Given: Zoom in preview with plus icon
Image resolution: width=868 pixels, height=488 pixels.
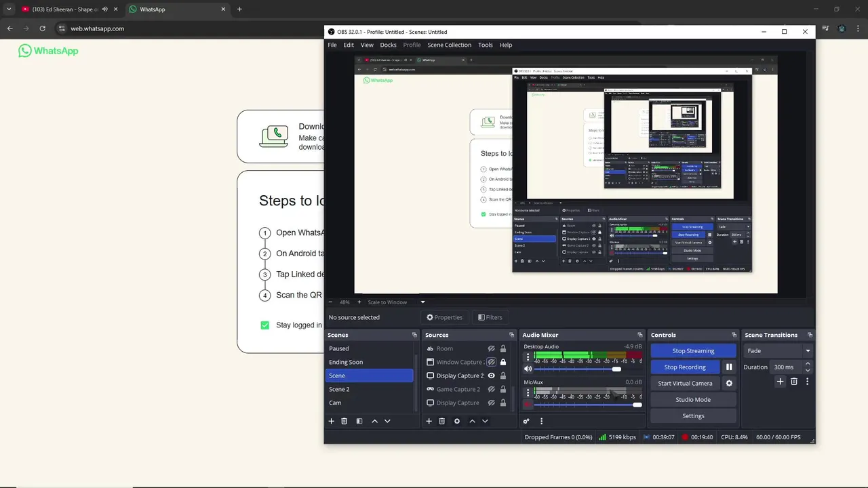Looking at the screenshot, I should click(x=359, y=302).
